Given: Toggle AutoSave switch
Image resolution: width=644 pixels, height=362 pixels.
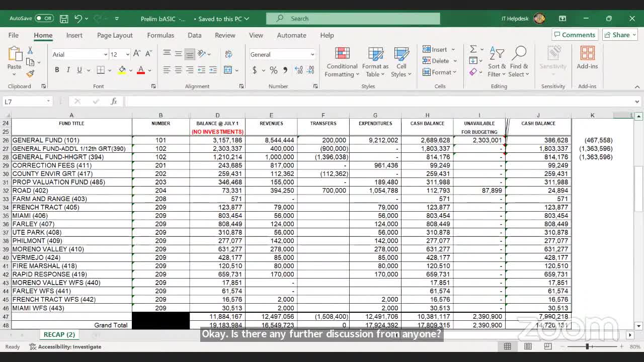Looking at the screenshot, I should (x=44, y=19).
